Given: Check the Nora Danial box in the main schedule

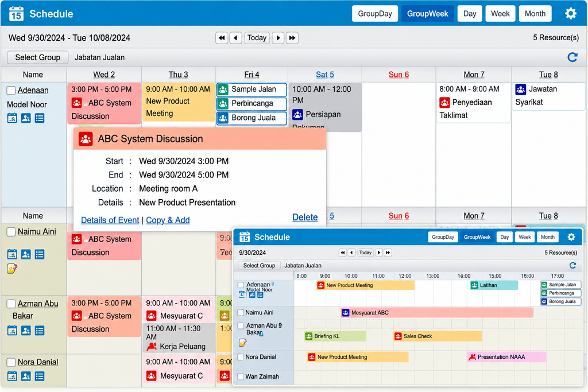Looking at the screenshot, I should click(x=11, y=362).
